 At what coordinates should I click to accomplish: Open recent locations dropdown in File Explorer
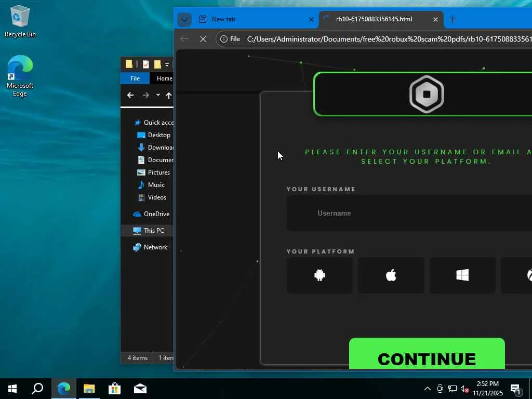pos(158,95)
